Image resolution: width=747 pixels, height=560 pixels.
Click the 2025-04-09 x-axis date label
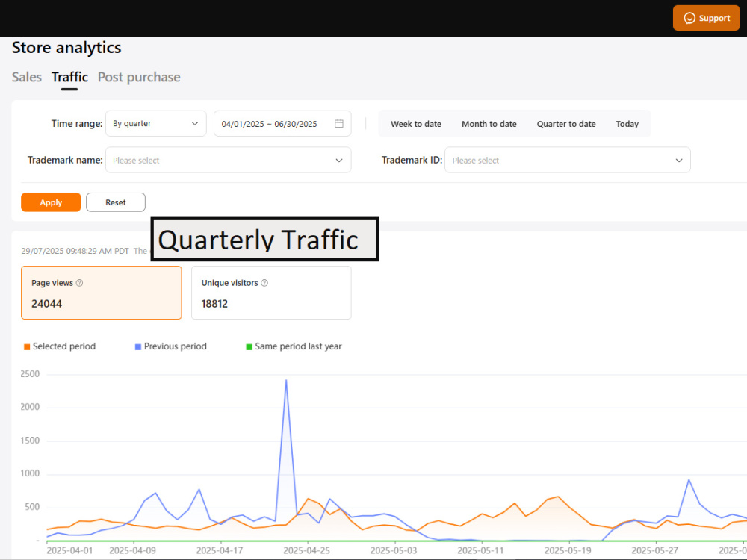(x=132, y=551)
